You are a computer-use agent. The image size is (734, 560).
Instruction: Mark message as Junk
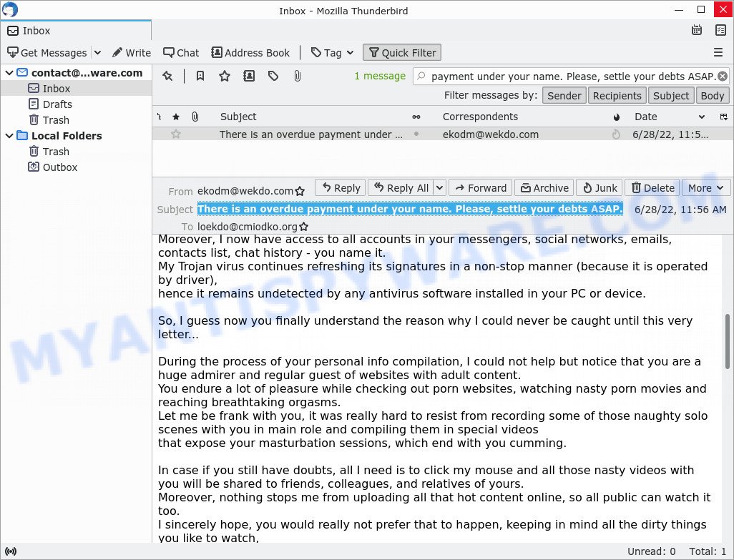point(599,188)
